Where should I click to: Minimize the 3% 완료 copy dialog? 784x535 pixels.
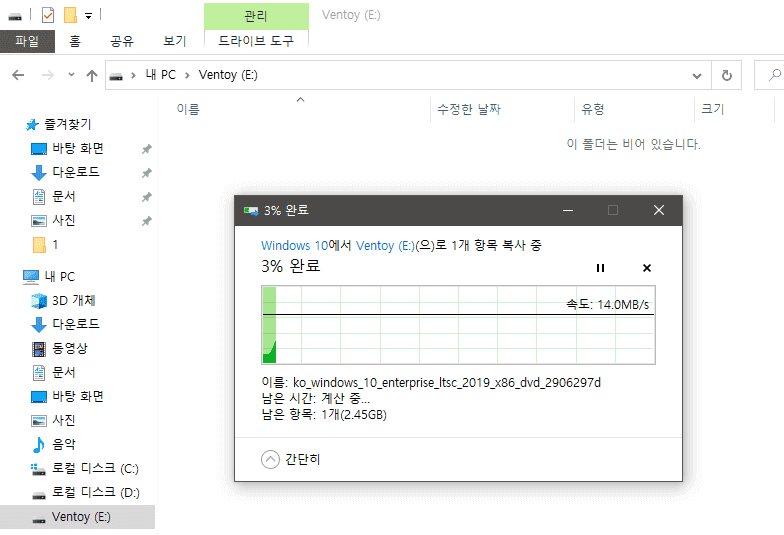click(x=568, y=210)
